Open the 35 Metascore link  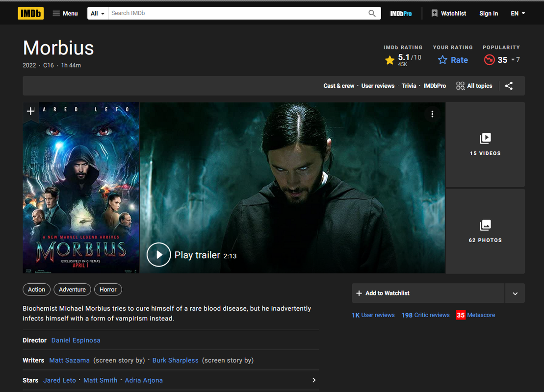tap(475, 315)
